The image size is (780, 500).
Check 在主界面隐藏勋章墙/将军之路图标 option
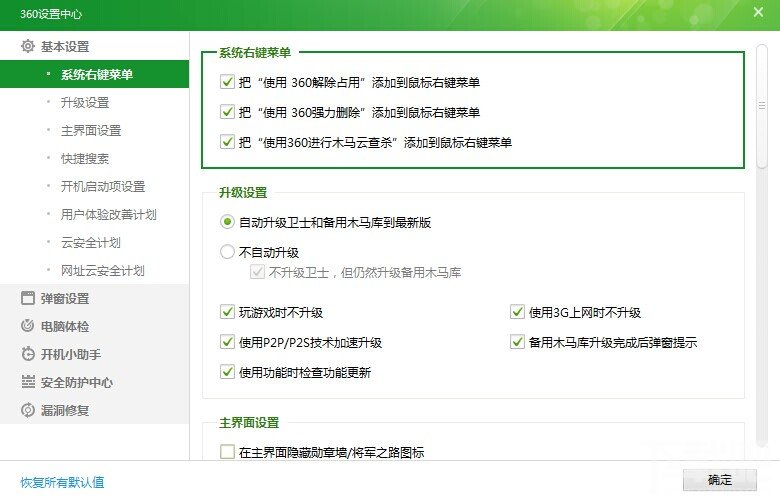click(x=227, y=452)
